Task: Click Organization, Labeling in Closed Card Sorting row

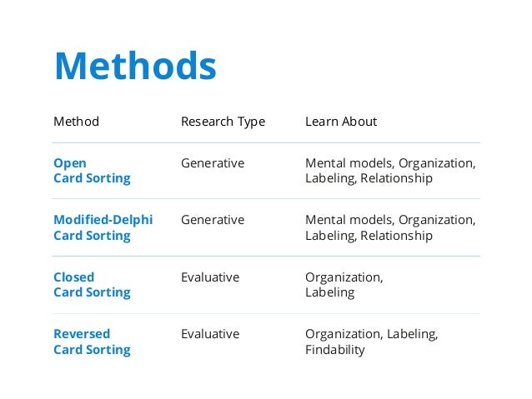Action: pyautogui.click(x=344, y=285)
